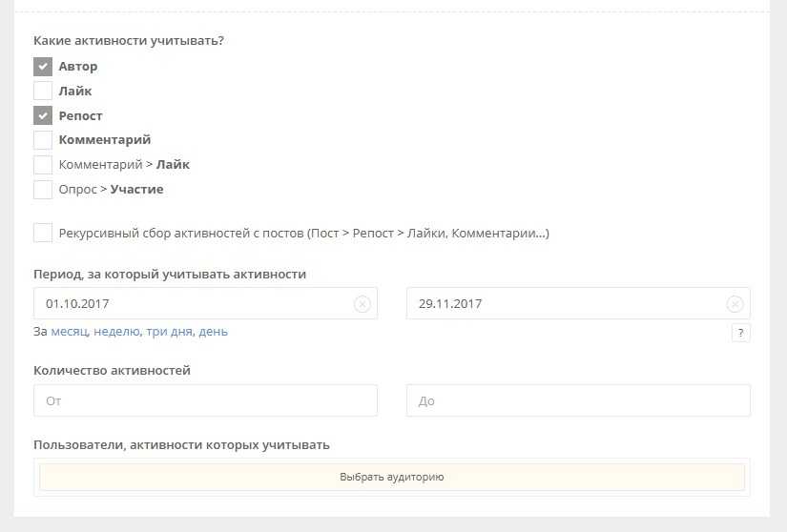Enable Рекурсивный сбор активностей checkbox
The image size is (787, 532).
point(43,234)
